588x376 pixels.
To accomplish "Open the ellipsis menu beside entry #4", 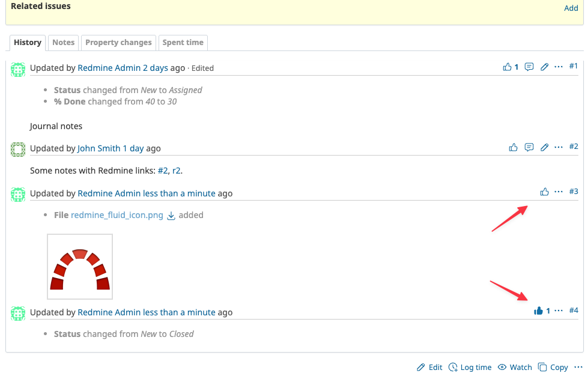I will 559,311.
